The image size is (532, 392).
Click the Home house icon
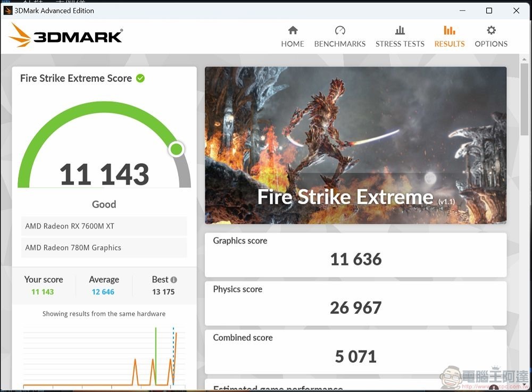pyautogui.click(x=293, y=30)
